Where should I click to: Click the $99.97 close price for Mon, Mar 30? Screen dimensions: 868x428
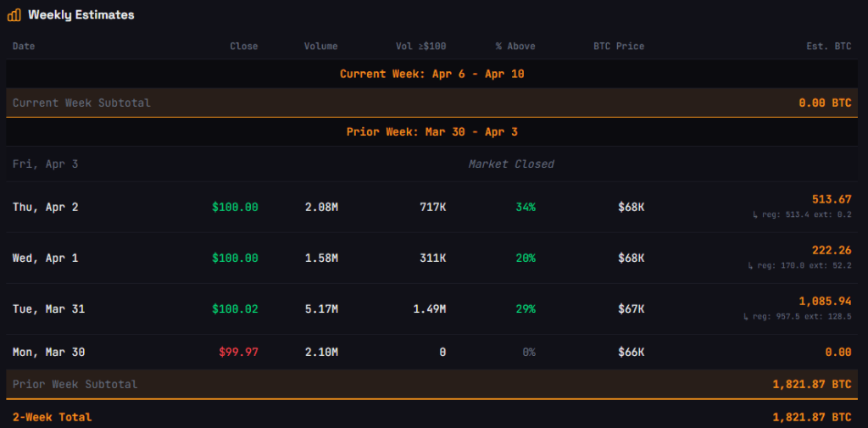(x=238, y=352)
